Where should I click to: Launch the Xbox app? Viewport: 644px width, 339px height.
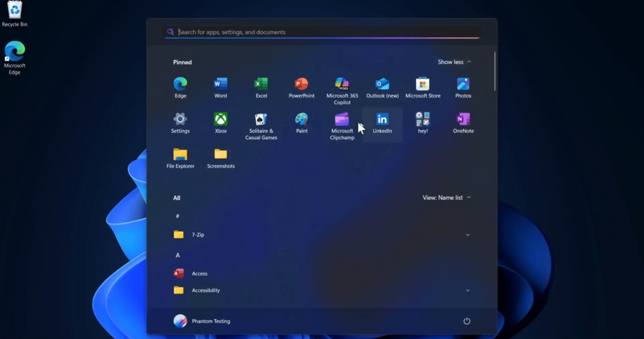coord(221,123)
